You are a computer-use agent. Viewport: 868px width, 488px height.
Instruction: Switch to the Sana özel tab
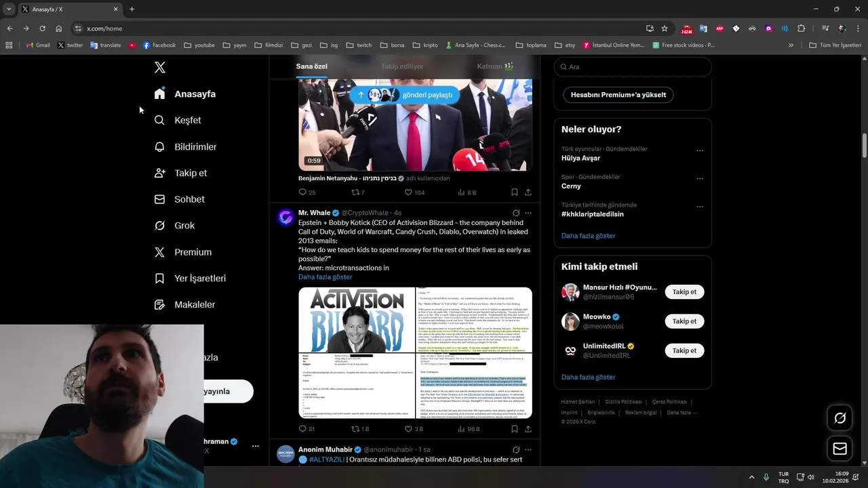tap(311, 66)
